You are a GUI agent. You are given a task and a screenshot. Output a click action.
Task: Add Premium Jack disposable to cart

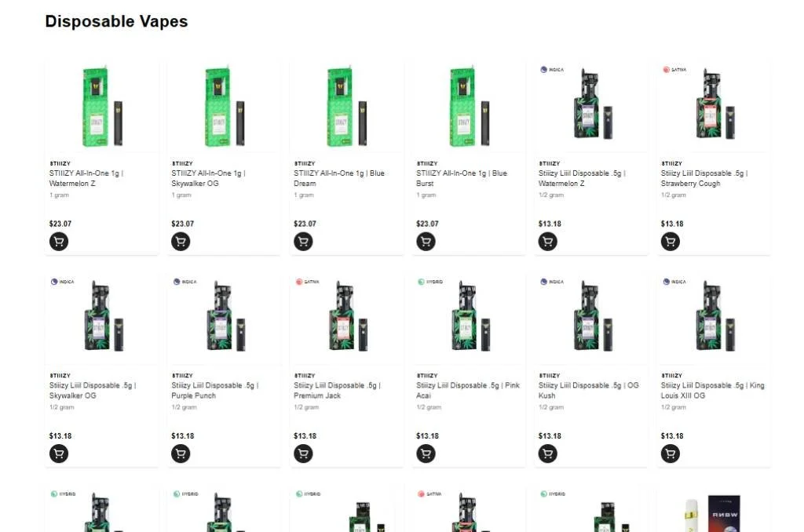pos(303,454)
